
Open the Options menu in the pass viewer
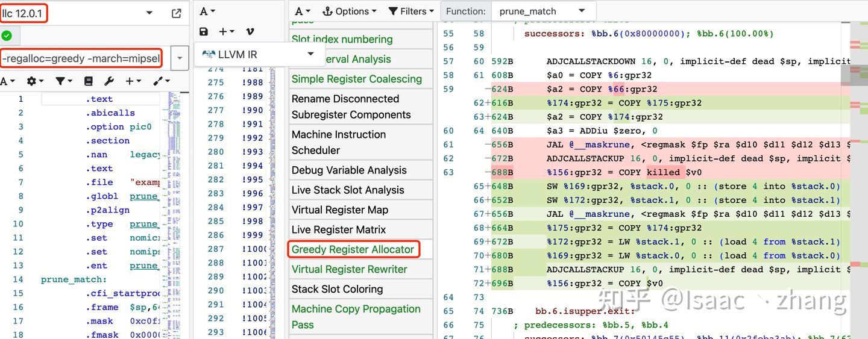pos(350,11)
